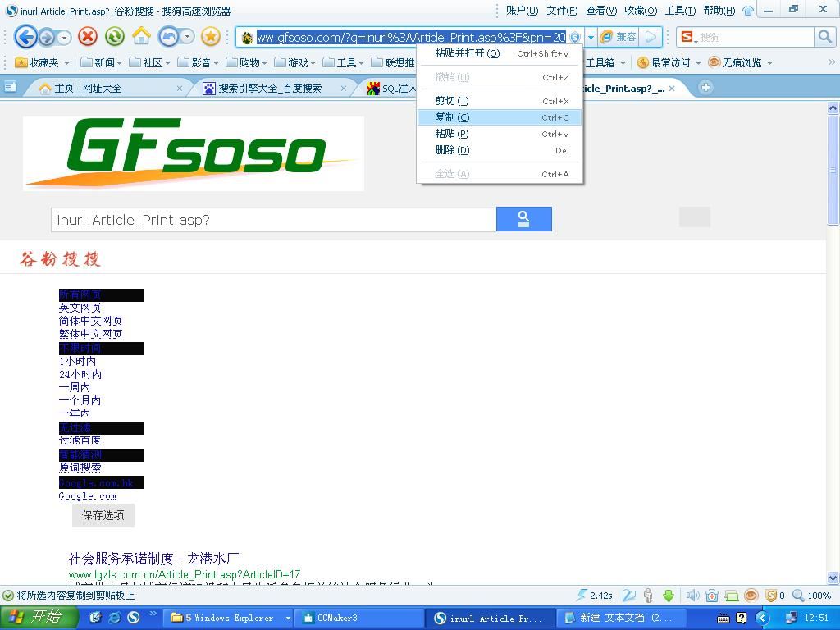The image size is (840, 630).
Task: Toggle the 兼容 compatibility mode button
Action: point(619,37)
